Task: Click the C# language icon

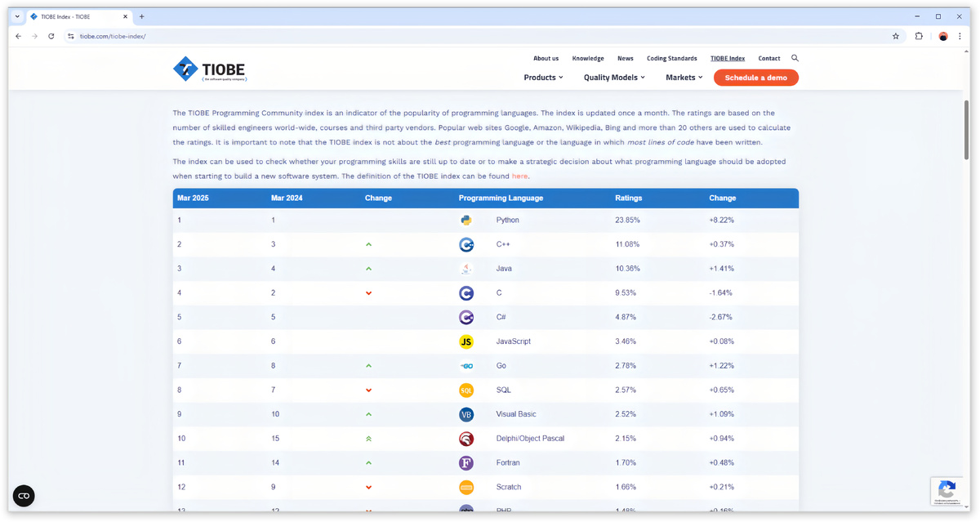Action: 466,317
